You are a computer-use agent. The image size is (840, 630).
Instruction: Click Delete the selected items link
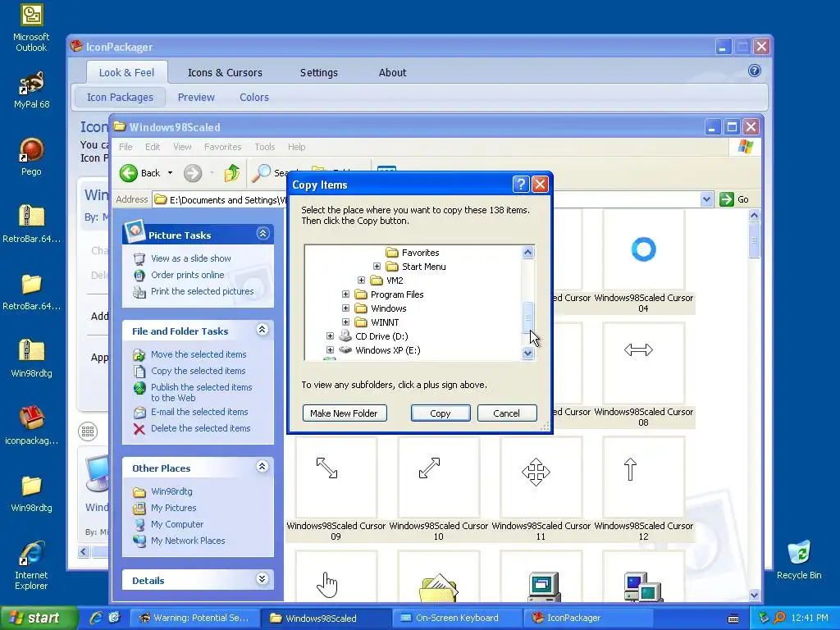pos(200,428)
